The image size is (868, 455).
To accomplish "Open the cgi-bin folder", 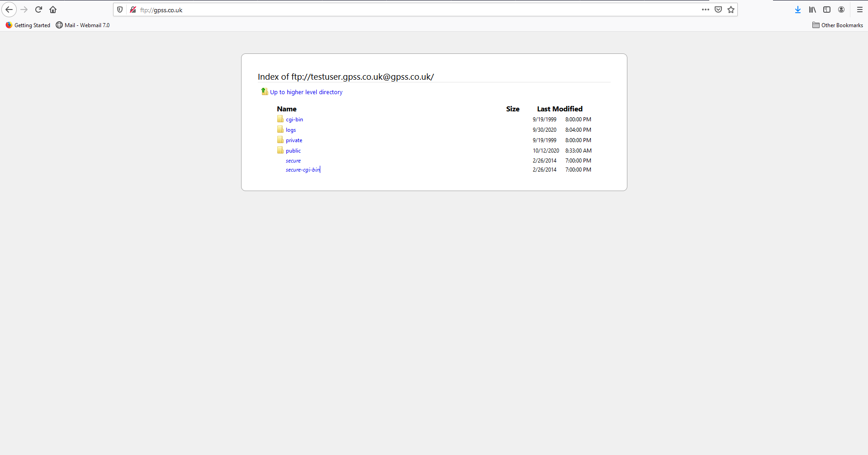I will click(x=294, y=120).
